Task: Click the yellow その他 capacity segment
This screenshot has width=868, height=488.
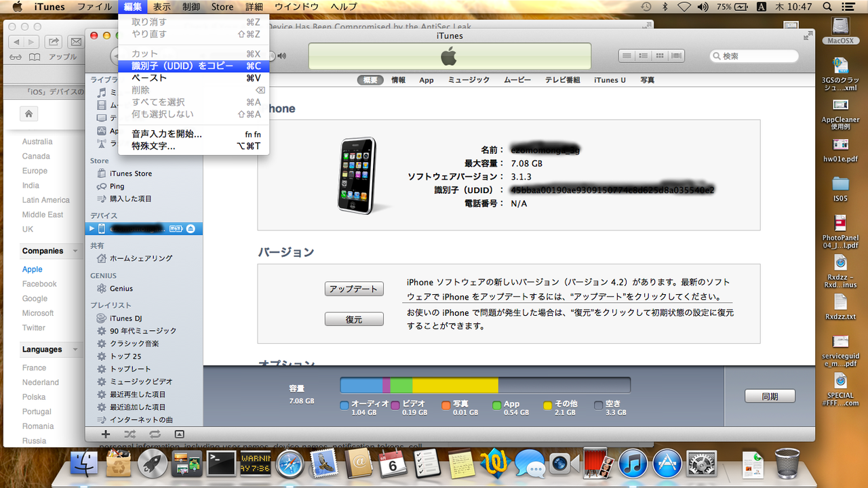Action: (455, 385)
